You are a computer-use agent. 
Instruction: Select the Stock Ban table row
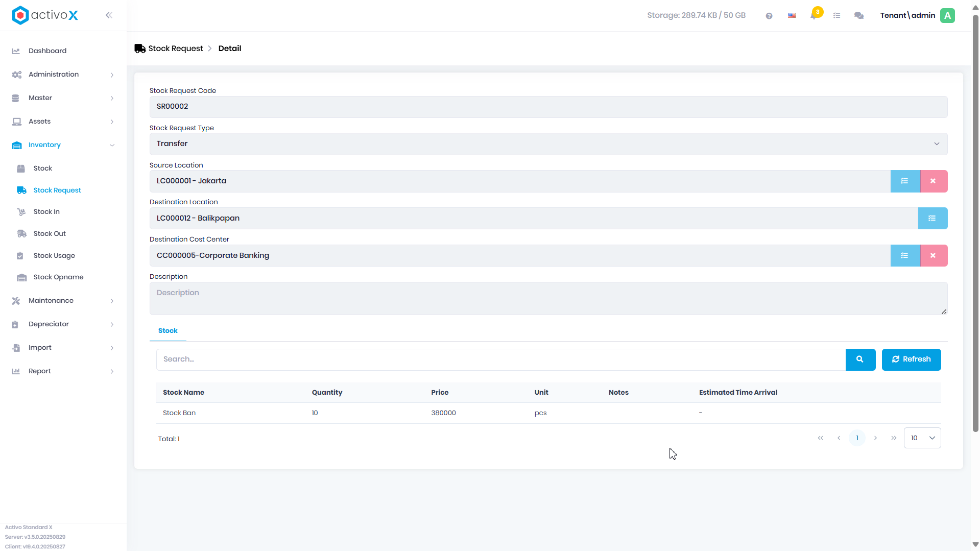coord(548,413)
